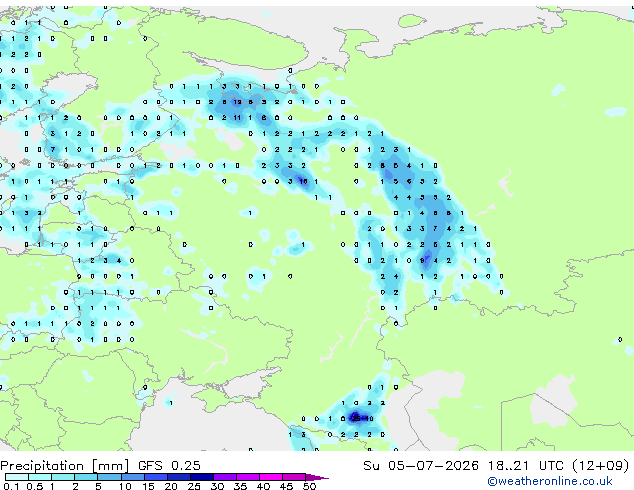This screenshot has height=490, width=634.
Task: Click the dark blue 25 mm peak on the map
Action: (356, 418)
